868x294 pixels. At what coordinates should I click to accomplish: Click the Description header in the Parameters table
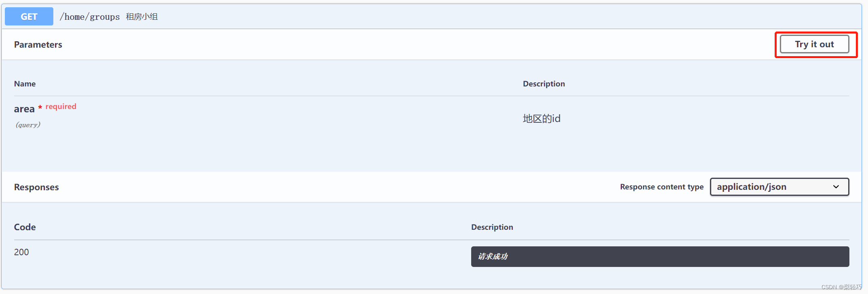(544, 84)
